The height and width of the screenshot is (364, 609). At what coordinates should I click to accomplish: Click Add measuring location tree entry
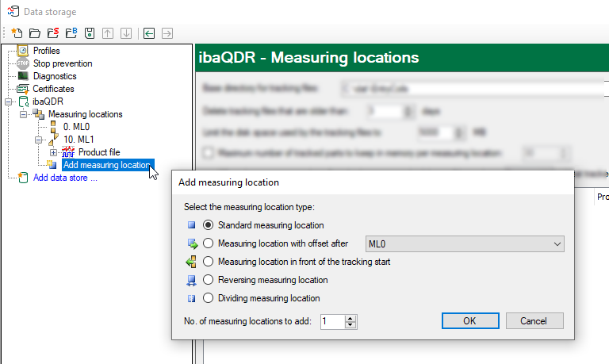(x=108, y=165)
